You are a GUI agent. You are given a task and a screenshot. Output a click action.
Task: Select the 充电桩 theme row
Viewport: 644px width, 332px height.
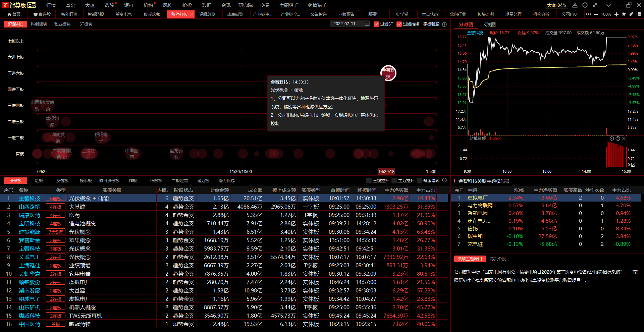point(546,244)
